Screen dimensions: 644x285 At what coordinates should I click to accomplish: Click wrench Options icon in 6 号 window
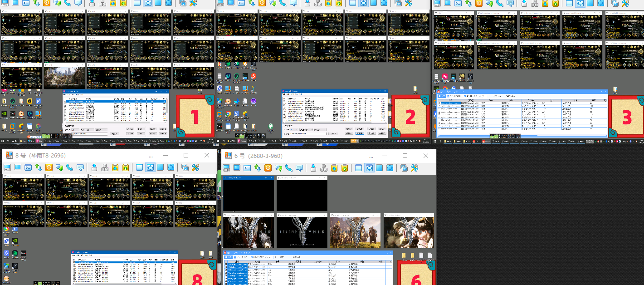[x=414, y=168]
